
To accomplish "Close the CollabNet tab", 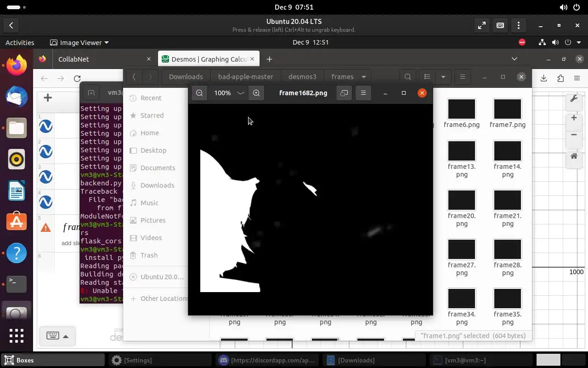I will (x=148, y=59).
